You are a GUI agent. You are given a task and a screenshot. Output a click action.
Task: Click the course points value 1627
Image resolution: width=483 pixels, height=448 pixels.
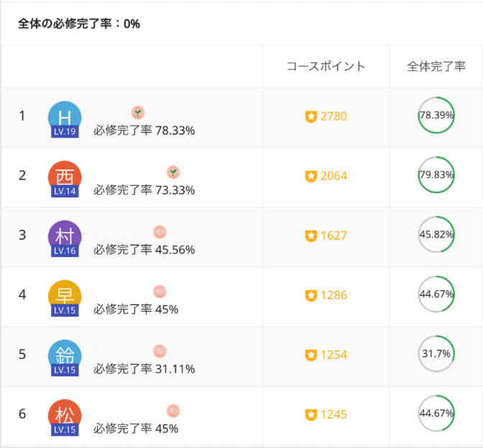click(x=334, y=235)
